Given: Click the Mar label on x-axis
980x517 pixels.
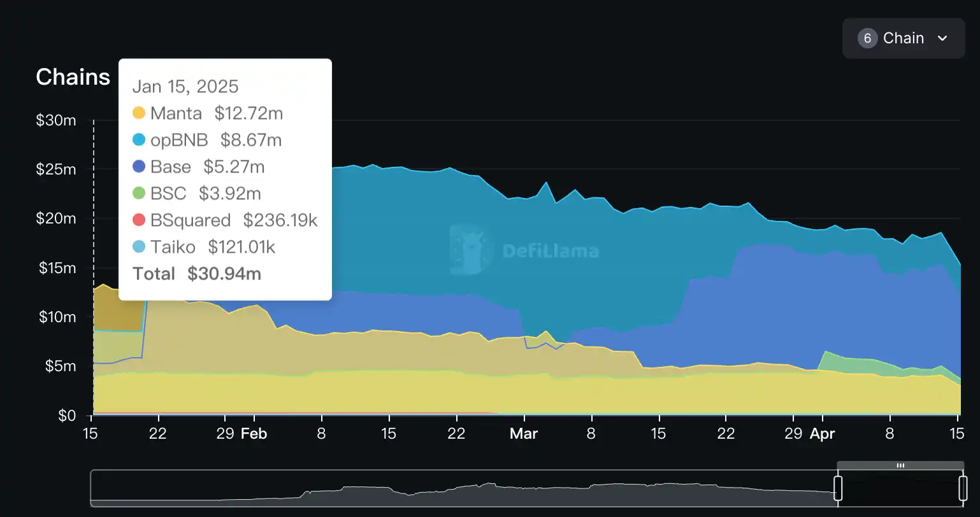Looking at the screenshot, I should click(524, 434).
